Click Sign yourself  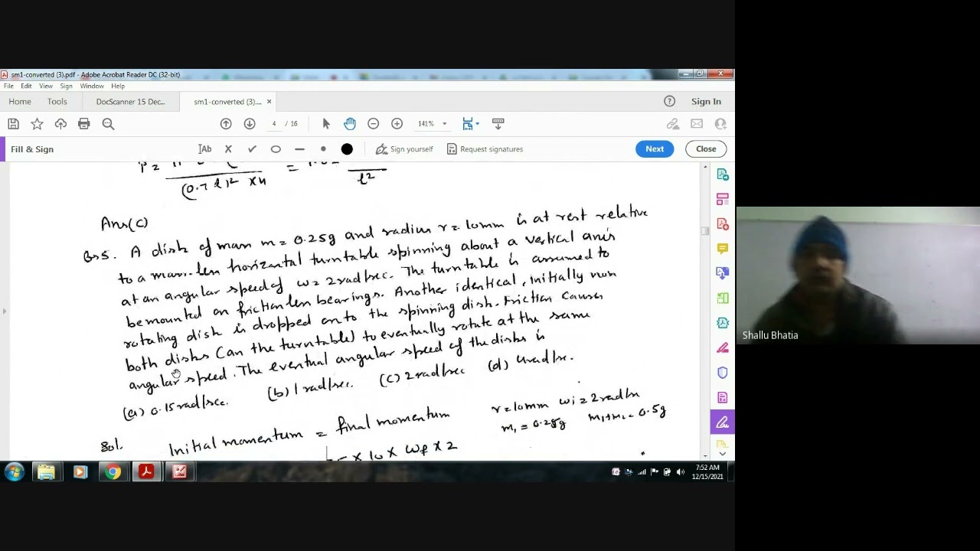pos(404,149)
